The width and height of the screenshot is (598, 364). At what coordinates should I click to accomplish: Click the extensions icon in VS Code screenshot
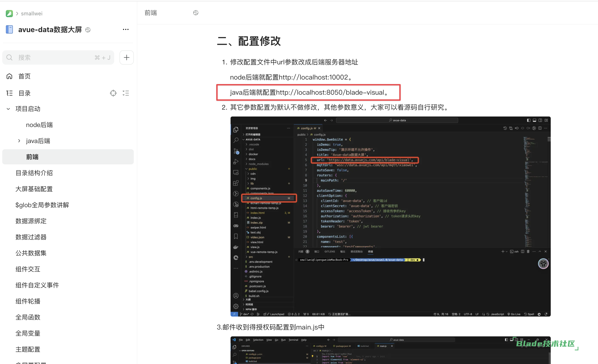[236, 183]
